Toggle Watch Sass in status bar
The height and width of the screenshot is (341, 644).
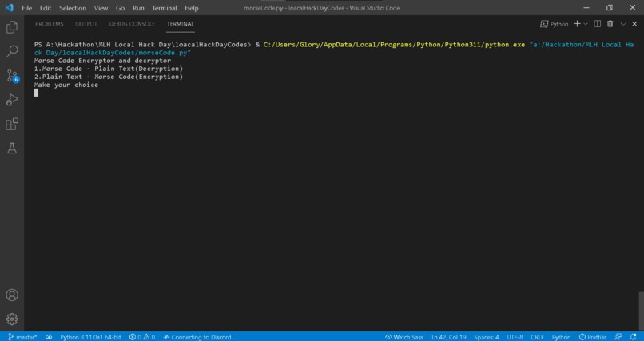pyautogui.click(x=404, y=337)
